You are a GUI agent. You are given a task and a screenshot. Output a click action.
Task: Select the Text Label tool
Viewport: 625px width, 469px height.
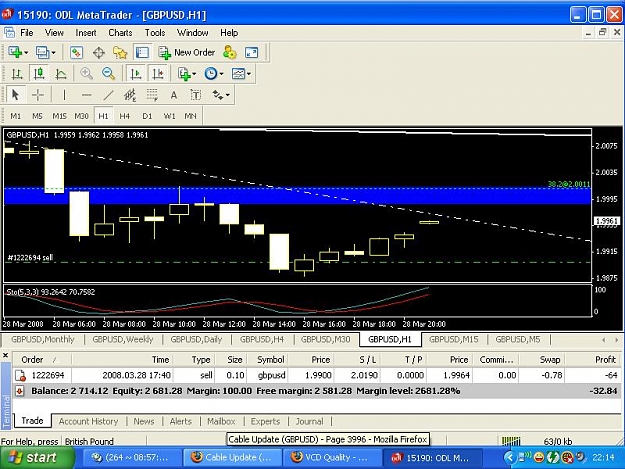pyautogui.click(x=196, y=95)
